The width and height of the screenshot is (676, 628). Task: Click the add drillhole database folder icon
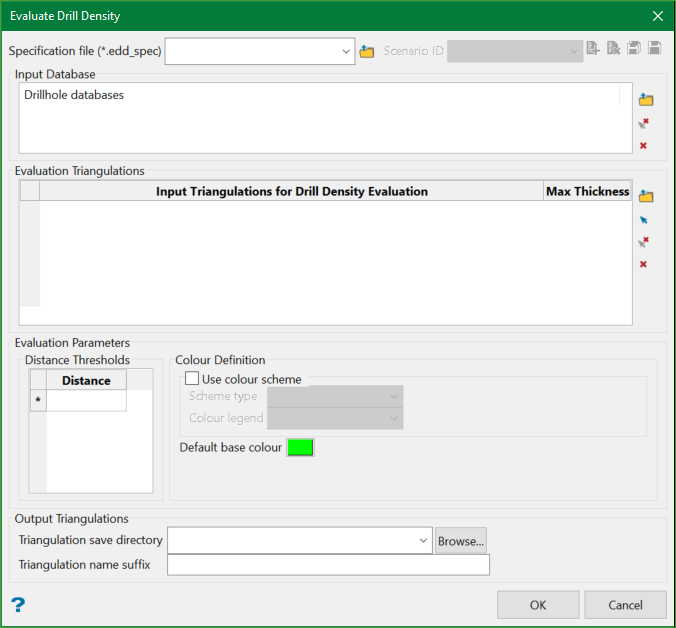coord(645,100)
